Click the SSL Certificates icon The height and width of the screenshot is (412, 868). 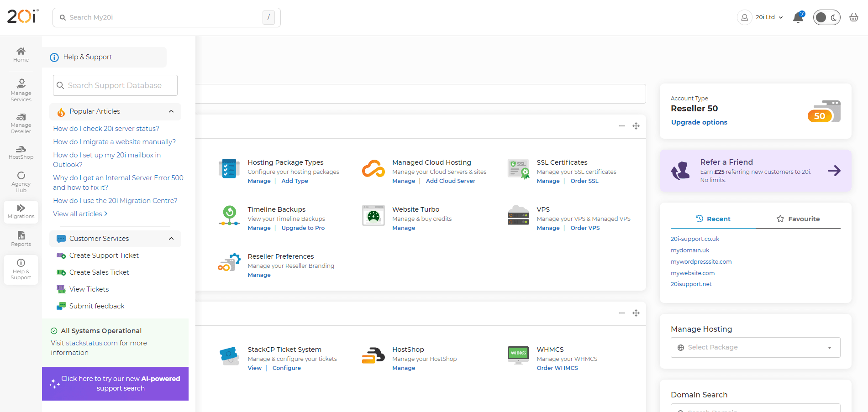518,169
